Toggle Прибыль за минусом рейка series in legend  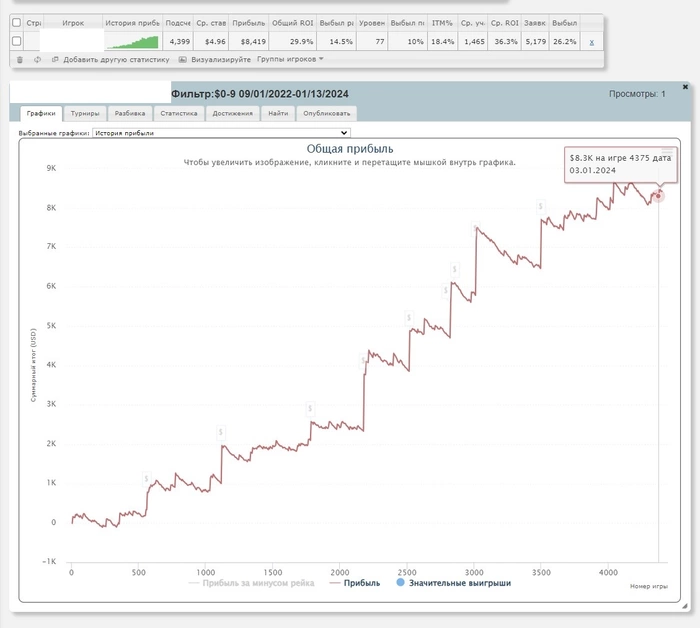tap(252, 583)
